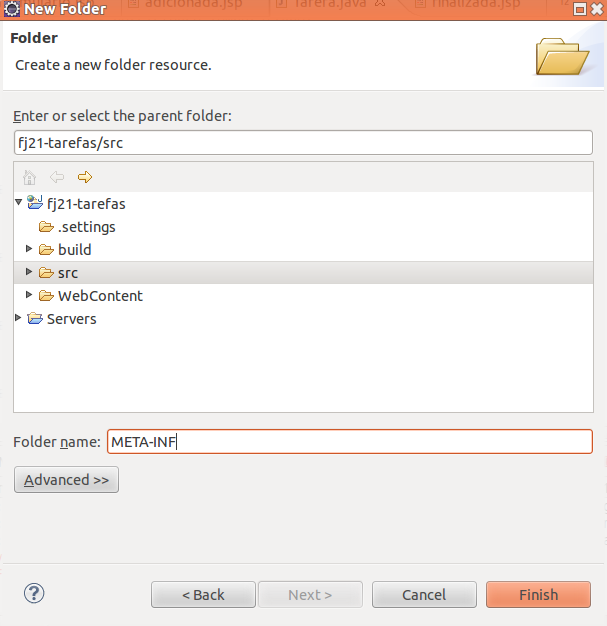607x626 pixels.
Task: Click the home navigation icon
Action: [29, 177]
